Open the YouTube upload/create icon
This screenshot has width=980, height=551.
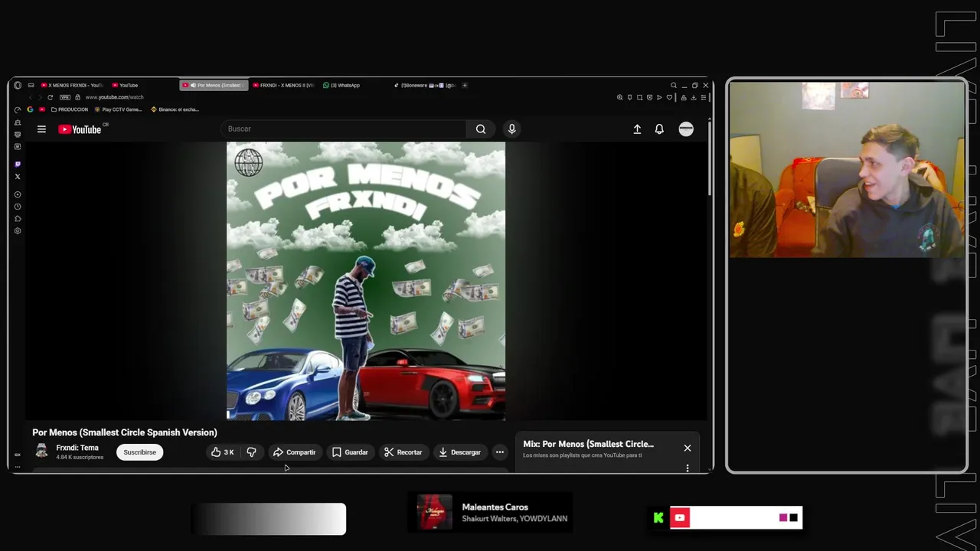(637, 129)
